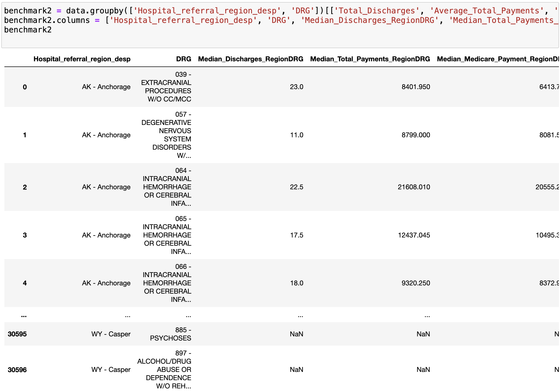Click the 039 Extracranial Procedures DRG cell
560x392 pixels.
[x=166, y=87]
